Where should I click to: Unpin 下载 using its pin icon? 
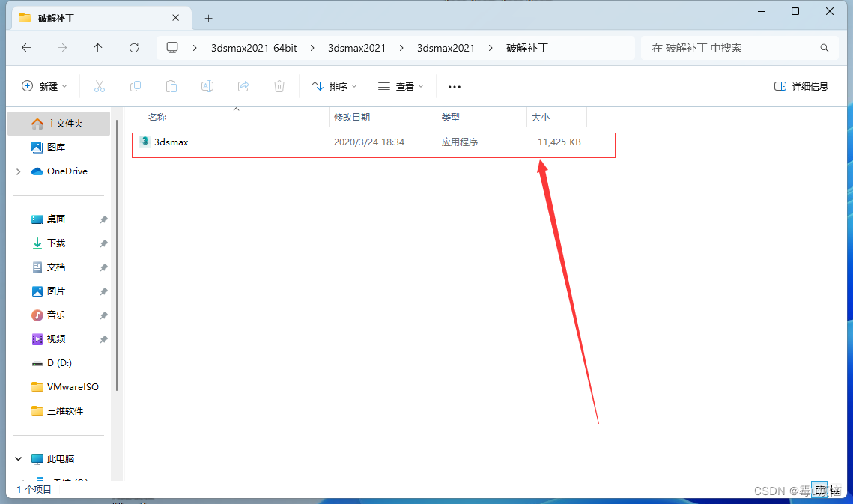(x=103, y=243)
